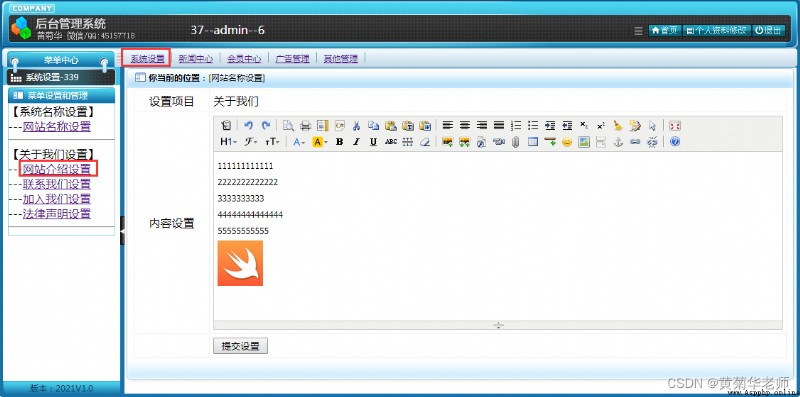Insert an emoticon using the smiley icon
This screenshot has height=397, width=800.
click(x=567, y=142)
